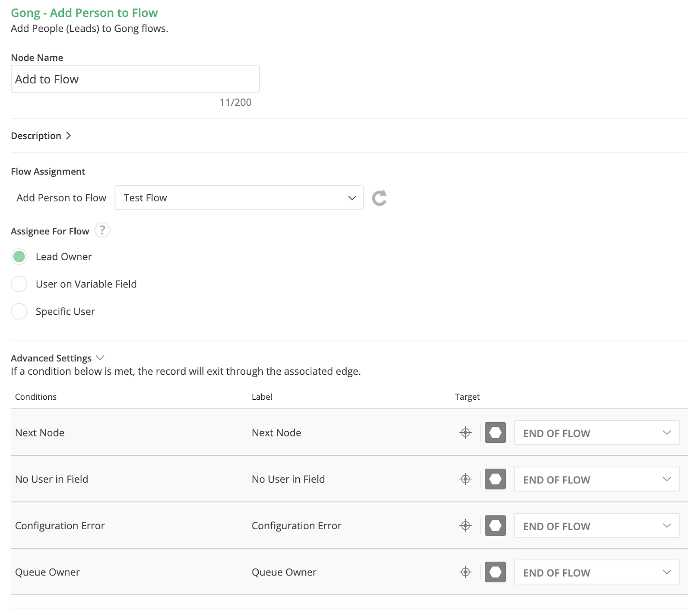The image size is (691, 616).
Task: Click the Gong - Add Person to Flow title
Action: click(x=84, y=13)
